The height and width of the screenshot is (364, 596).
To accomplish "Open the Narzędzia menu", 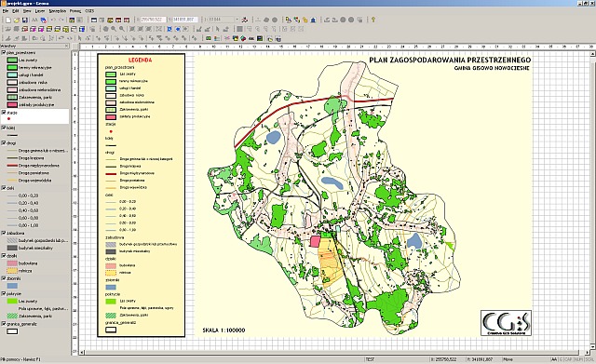I will click(x=58, y=11).
